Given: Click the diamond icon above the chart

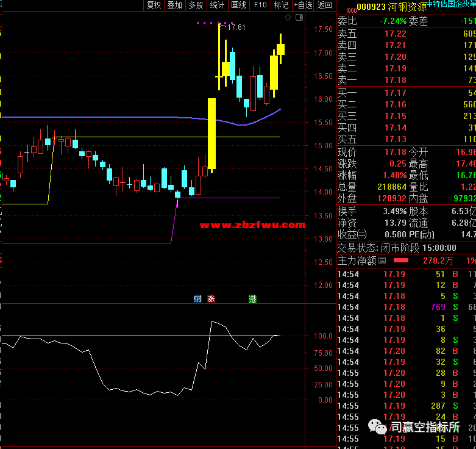Looking at the screenshot, I should 288,18.
